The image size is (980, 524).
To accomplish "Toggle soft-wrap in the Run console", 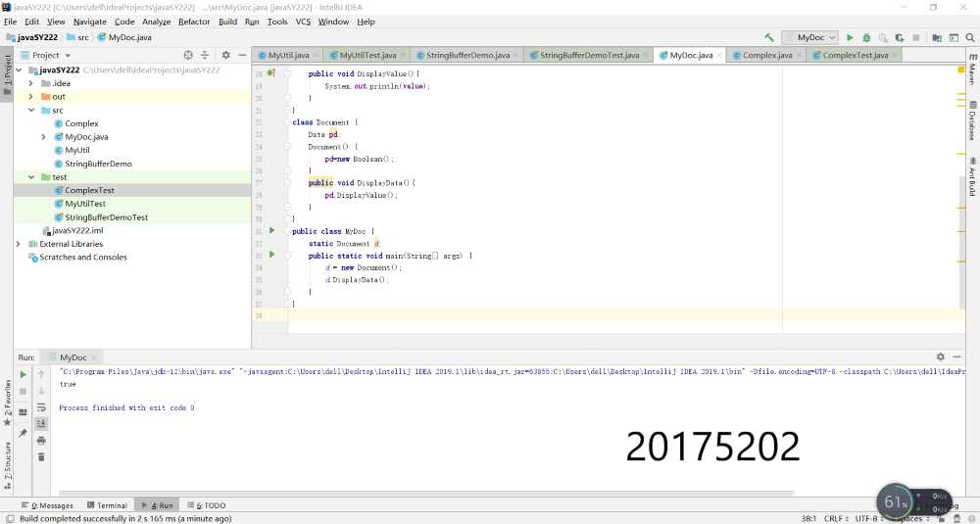I will (x=41, y=407).
